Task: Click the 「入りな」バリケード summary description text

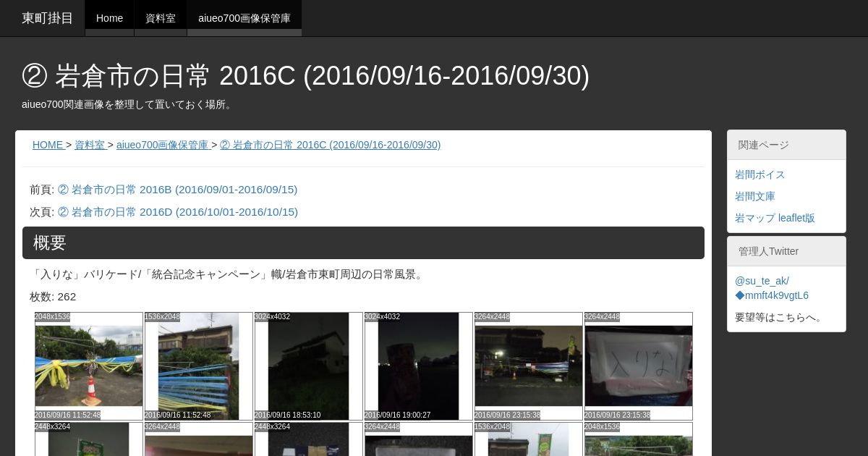Action: (x=229, y=274)
